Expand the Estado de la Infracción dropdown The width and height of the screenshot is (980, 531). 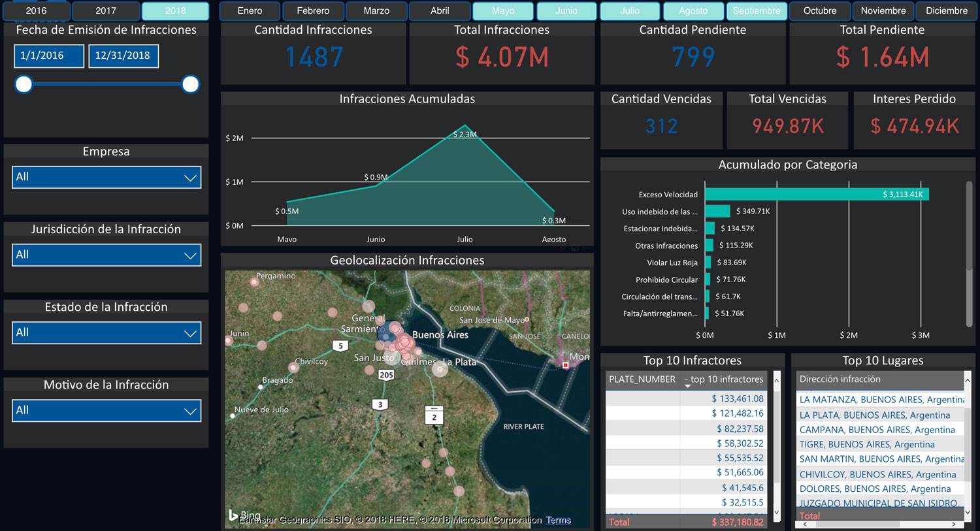point(106,332)
